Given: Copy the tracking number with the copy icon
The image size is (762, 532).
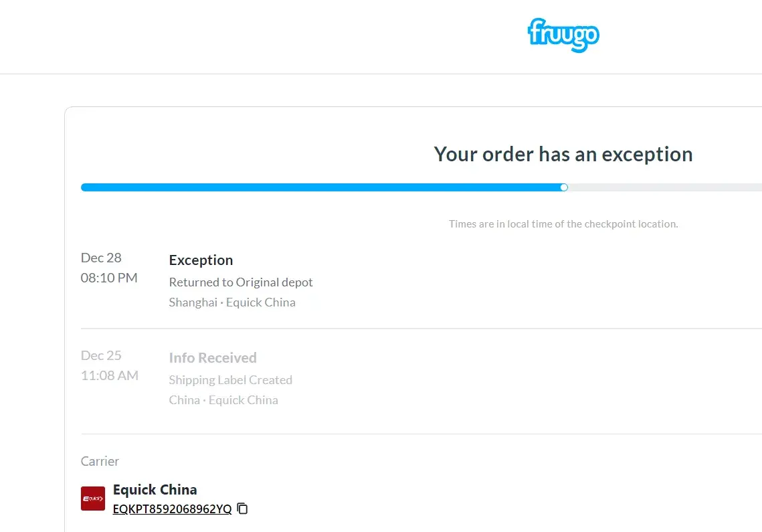Looking at the screenshot, I should coord(243,509).
